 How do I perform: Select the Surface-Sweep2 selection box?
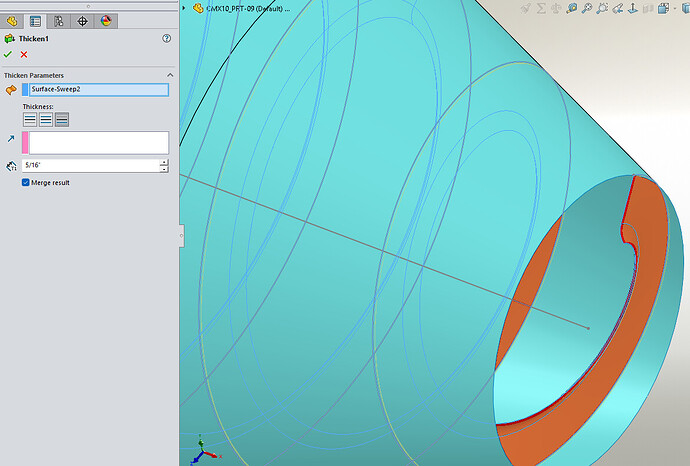(99, 90)
